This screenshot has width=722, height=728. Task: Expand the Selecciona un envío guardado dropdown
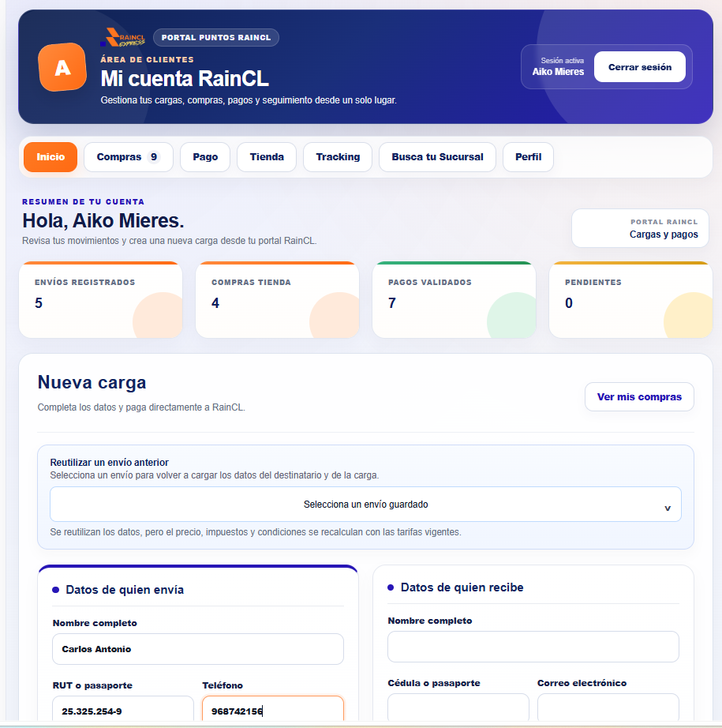[x=365, y=505]
